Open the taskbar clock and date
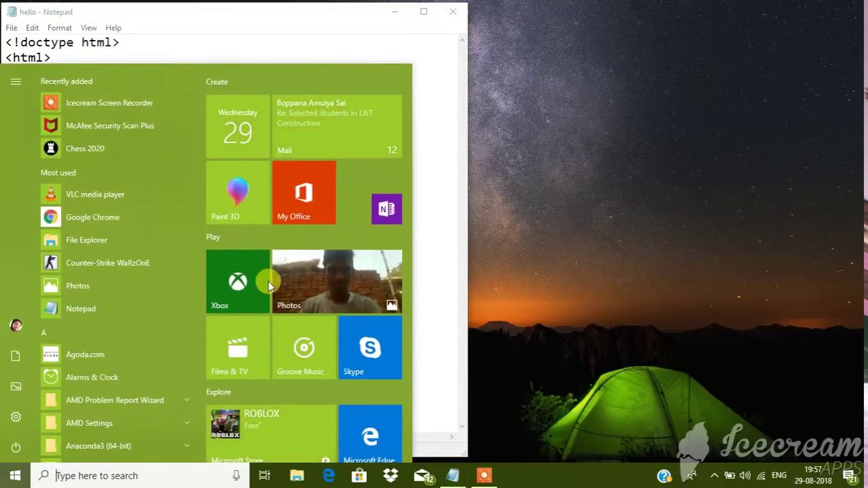The image size is (868, 488). click(812, 476)
